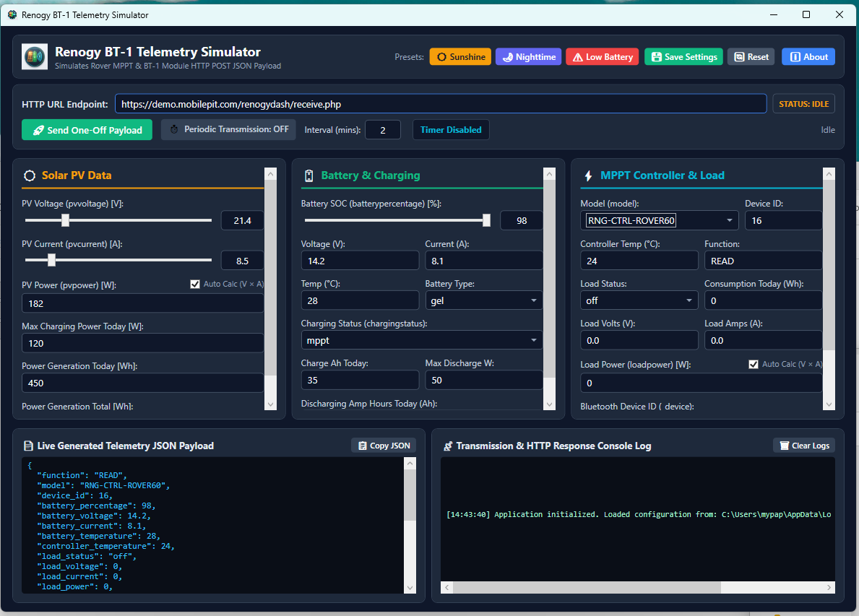Click the PV Current value box 8.5
The image size is (859, 616).
pyautogui.click(x=242, y=261)
